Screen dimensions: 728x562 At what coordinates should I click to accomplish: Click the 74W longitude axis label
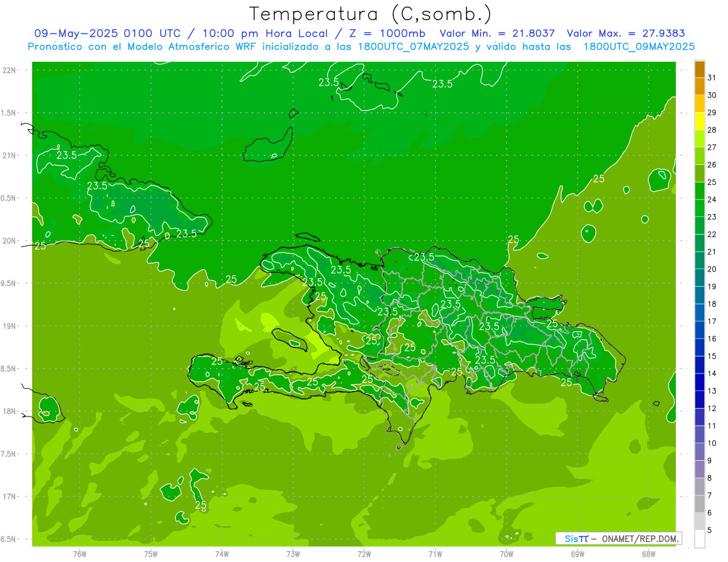coord(222,554)
